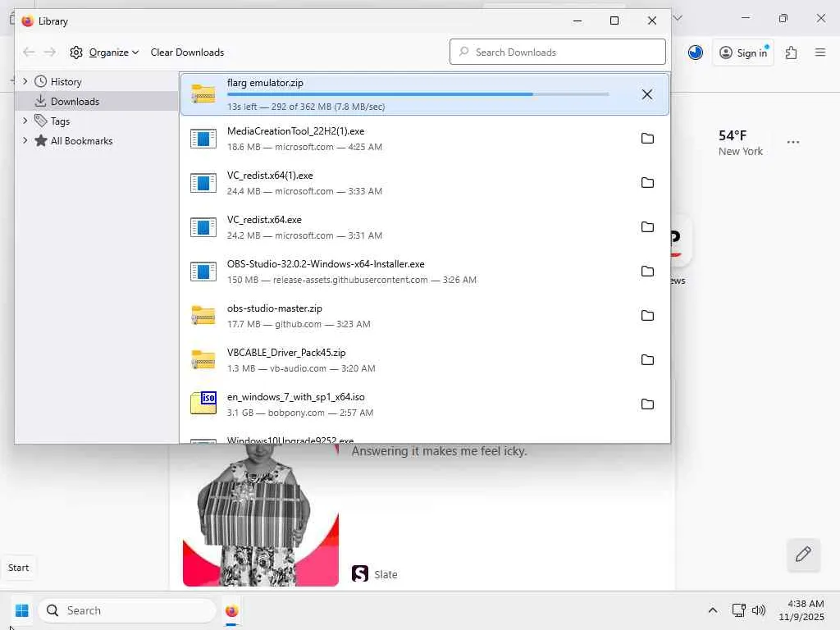The width and height of the screenshot is (840, 630).
Task: Click Firefox downloads progress toolbar icon
Action: (x=696, y=52)
